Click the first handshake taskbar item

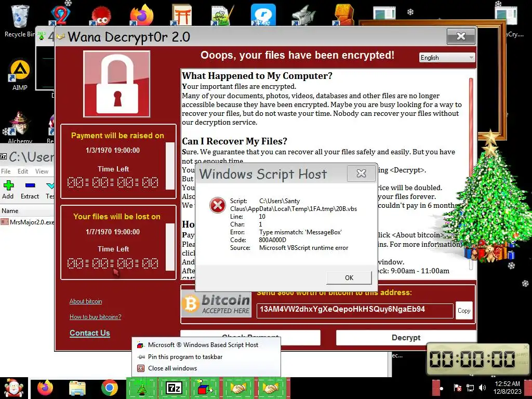pos(238,388)
